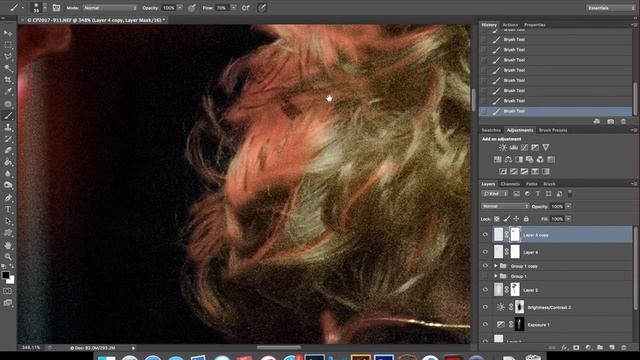Screen dimensions: 640x360
Task: Delete current history state trash icon
Action: point(623,122)
